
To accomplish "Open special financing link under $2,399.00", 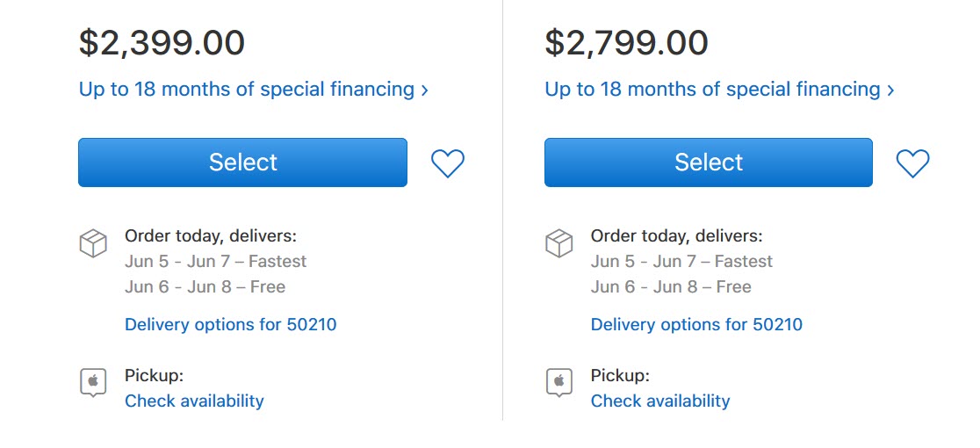I will [253, 90].
